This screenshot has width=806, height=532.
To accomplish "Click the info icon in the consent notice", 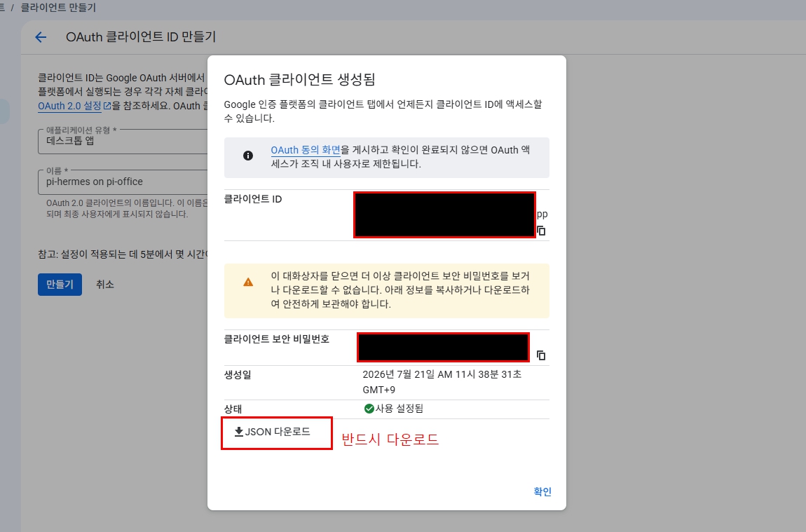I will point(248,155).
